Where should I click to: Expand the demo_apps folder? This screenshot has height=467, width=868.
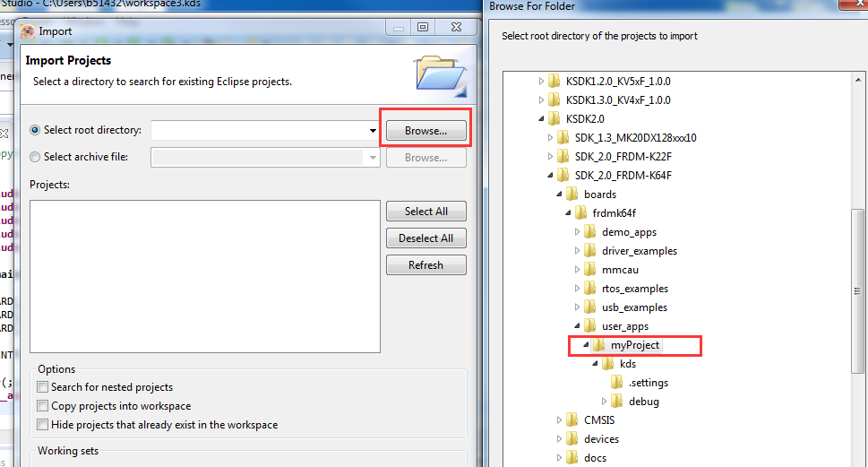(x=578, y=231)
